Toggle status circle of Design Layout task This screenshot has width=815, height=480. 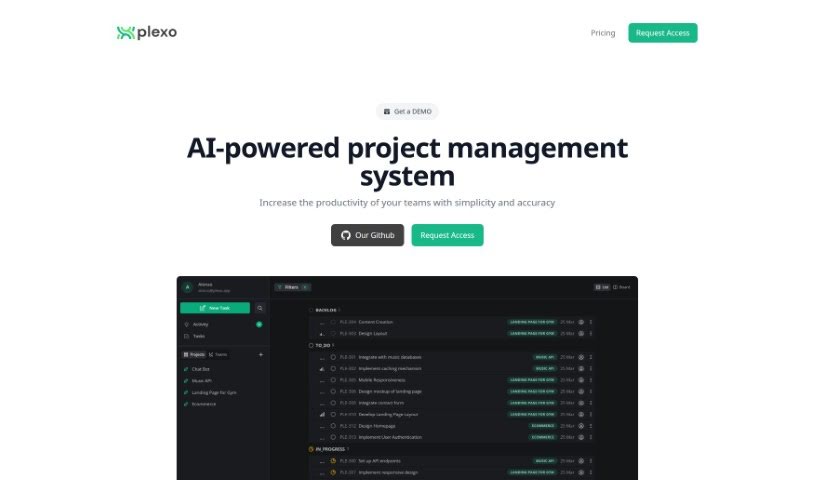333,334
